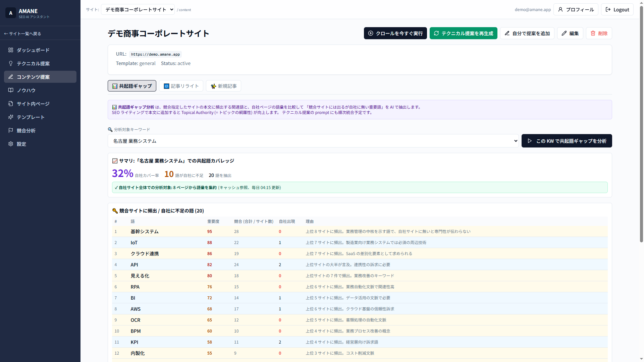Click the サイト内ページ document icon
Screen dimensions: 644x362
click(x=11, y=104)
